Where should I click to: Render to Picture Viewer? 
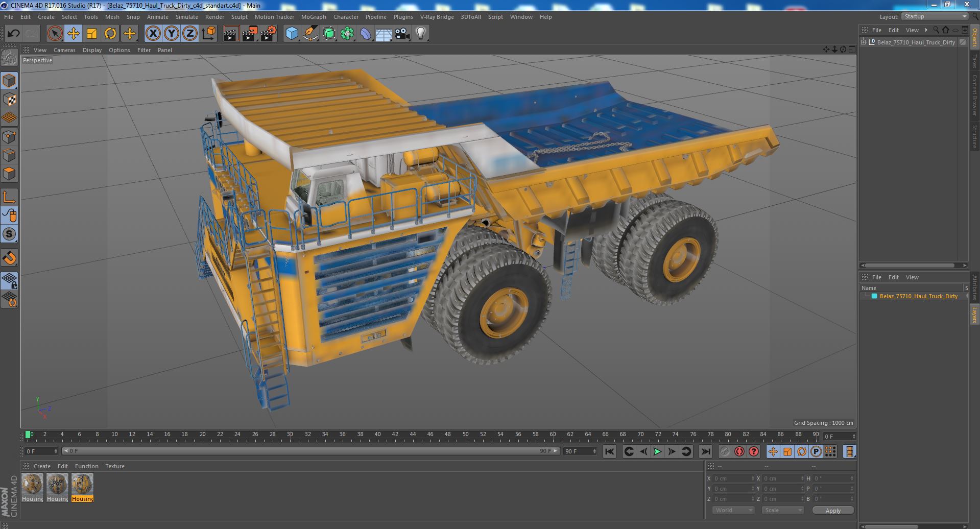tap(250, 34)
